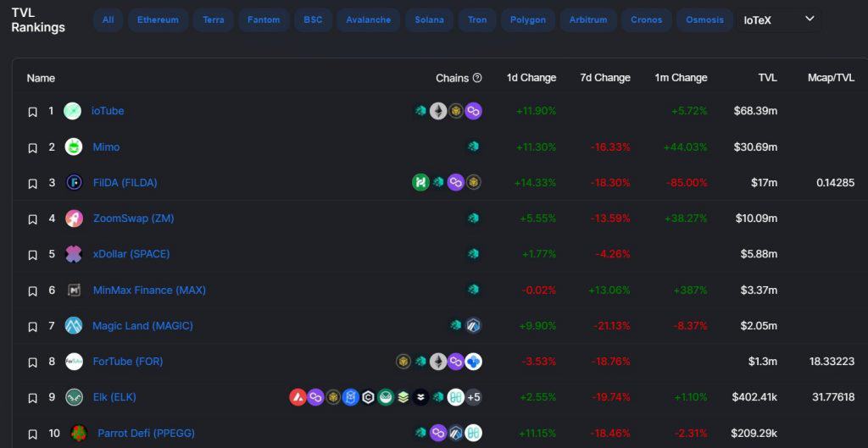Switch to Arbitrum filter

click(588, 20)
